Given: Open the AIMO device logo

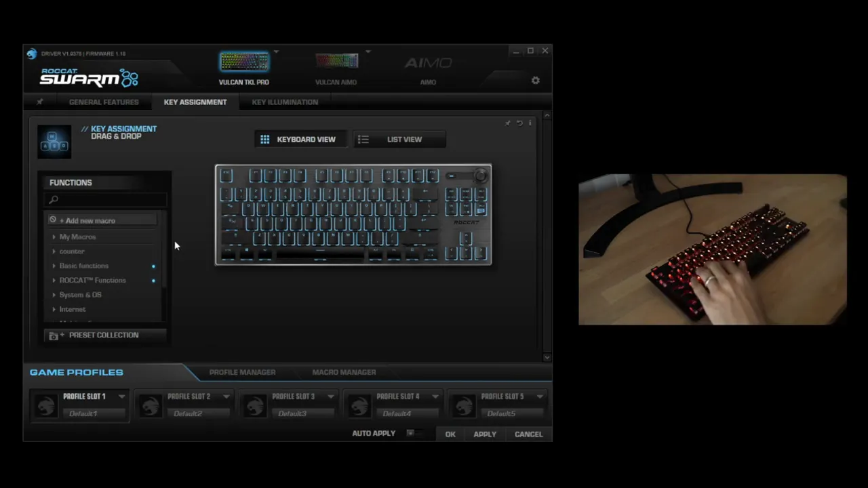Looking at the screenshot, I should tap(428, 63).
